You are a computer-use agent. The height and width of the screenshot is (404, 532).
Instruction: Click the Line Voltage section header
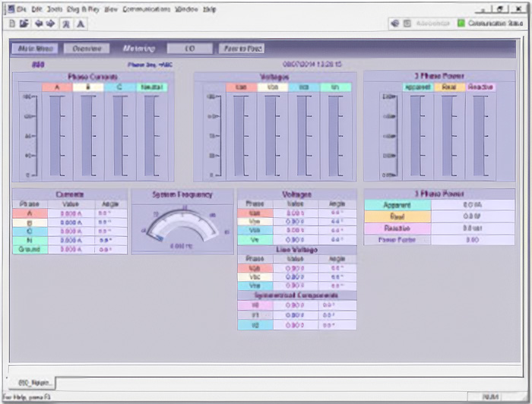click(x=297, y=250)
